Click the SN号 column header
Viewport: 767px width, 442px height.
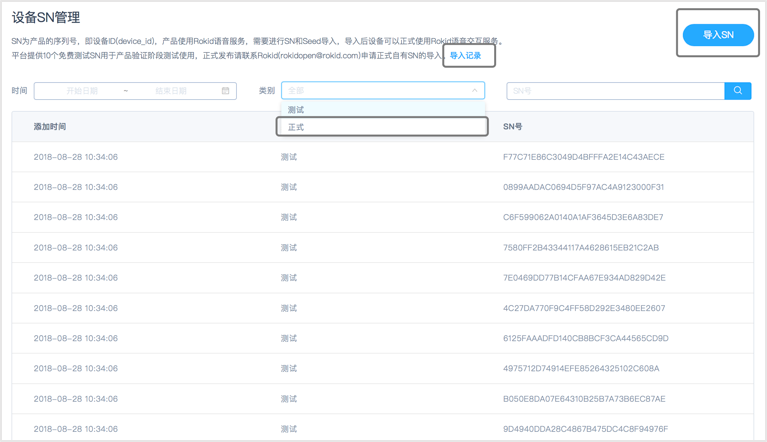click(x=513, y=127)
